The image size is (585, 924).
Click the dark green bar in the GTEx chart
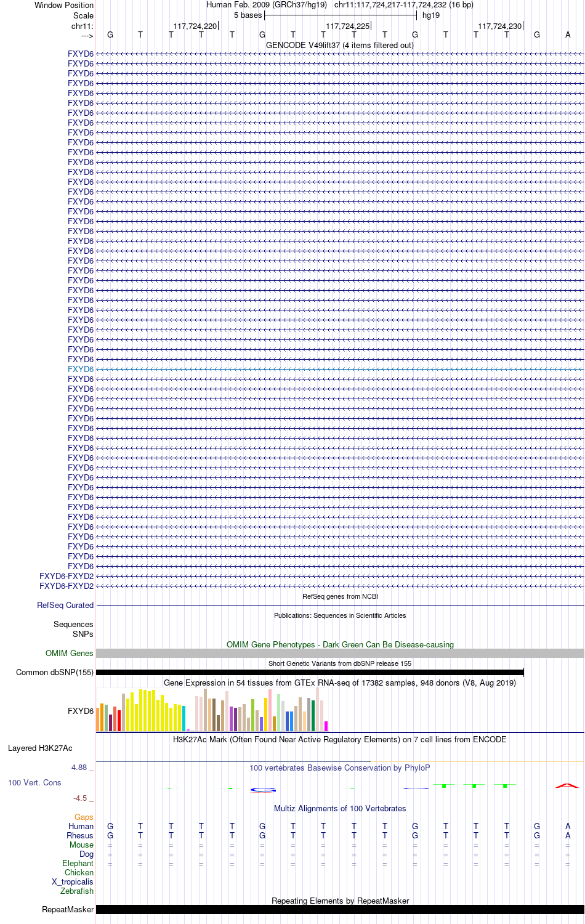(313, 716)
